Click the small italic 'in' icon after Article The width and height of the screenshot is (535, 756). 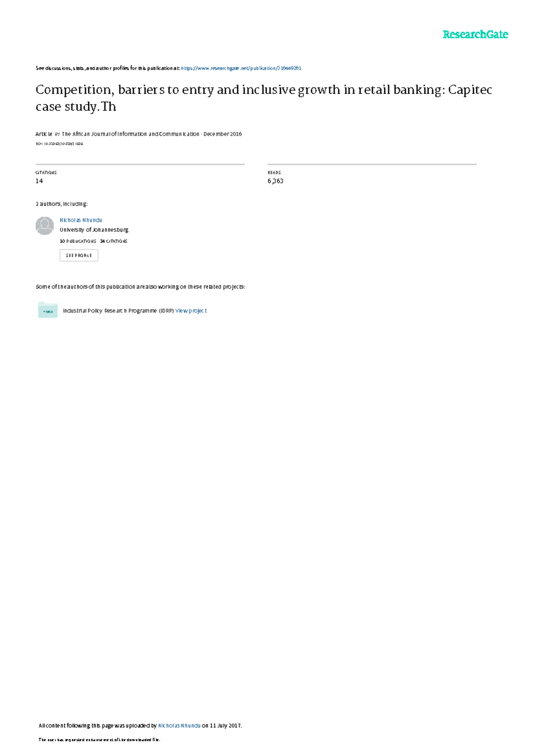(x=57, y=134)
